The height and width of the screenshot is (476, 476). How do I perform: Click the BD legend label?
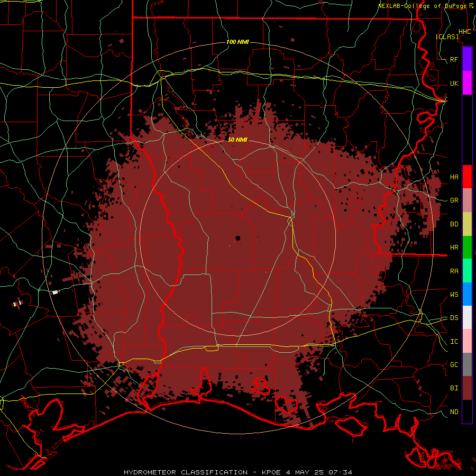pyautogui.click(x=454, y=224)
